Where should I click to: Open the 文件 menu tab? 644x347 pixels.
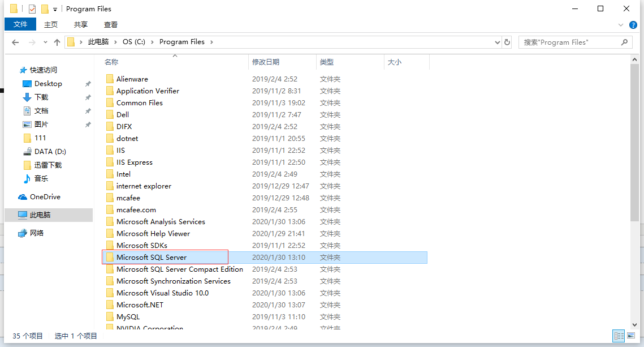point(20,24)
